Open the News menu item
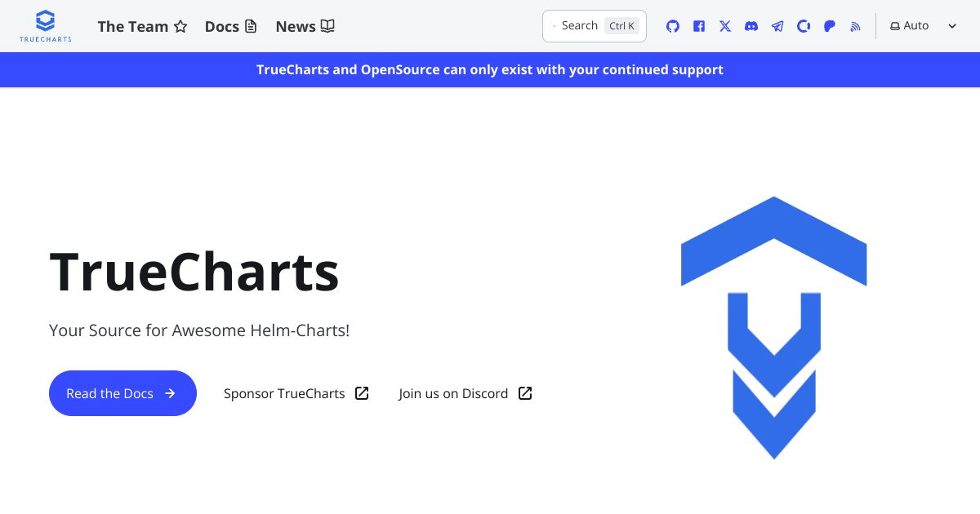This screenshot has height=514, width=980. [305, 26]
